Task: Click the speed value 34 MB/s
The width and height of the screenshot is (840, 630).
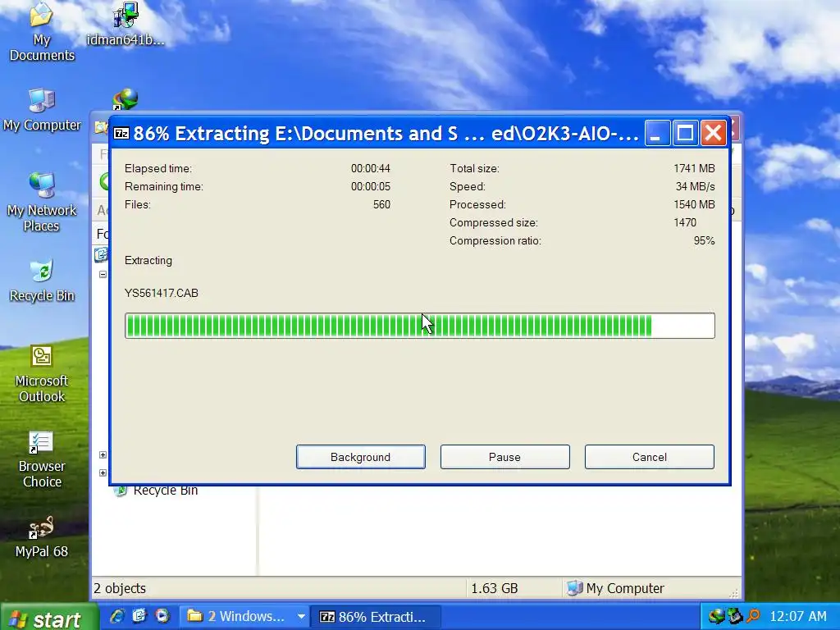Action: pyautogui.click(x=695, y=186)
